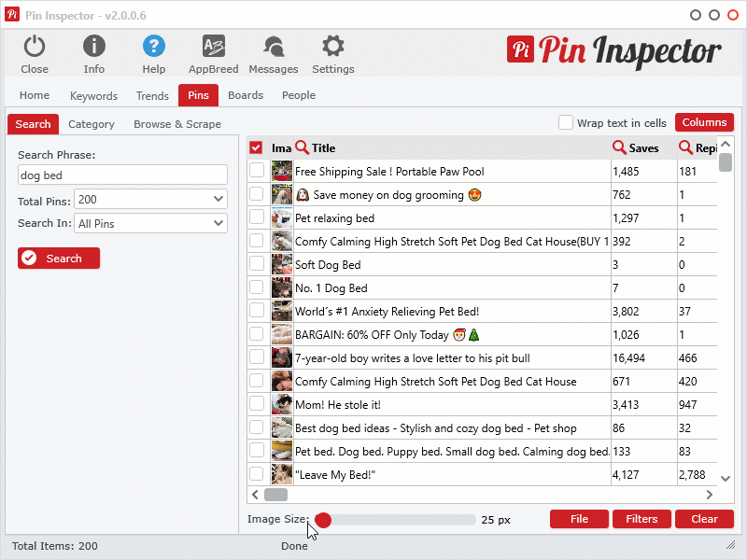The image size is (747, 560).
Task: Select the Search sub-tab
Action: click(x=33, y=124)
